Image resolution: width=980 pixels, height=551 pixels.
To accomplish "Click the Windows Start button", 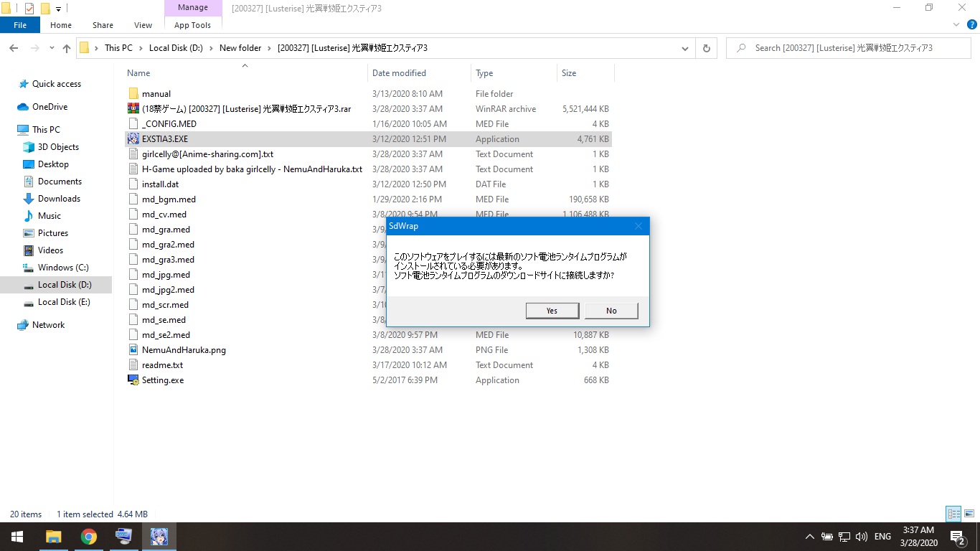I will point(17,537).
